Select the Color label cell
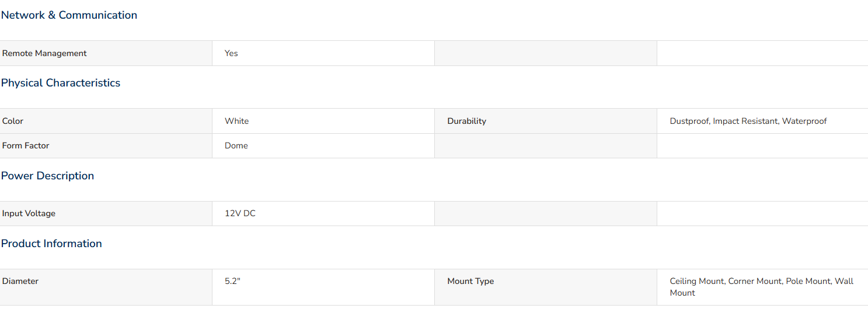Image resolution: width=868 pixels, height=312 pixels. click(106, 121)
